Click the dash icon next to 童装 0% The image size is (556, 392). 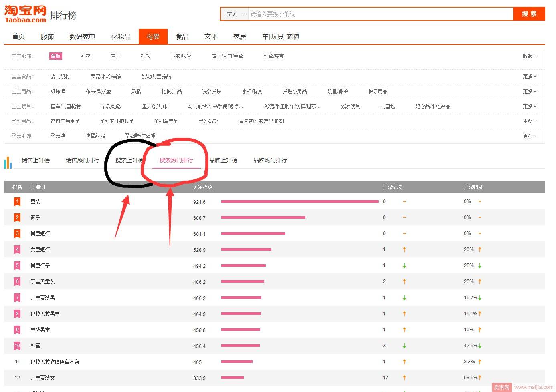[480, 201]
